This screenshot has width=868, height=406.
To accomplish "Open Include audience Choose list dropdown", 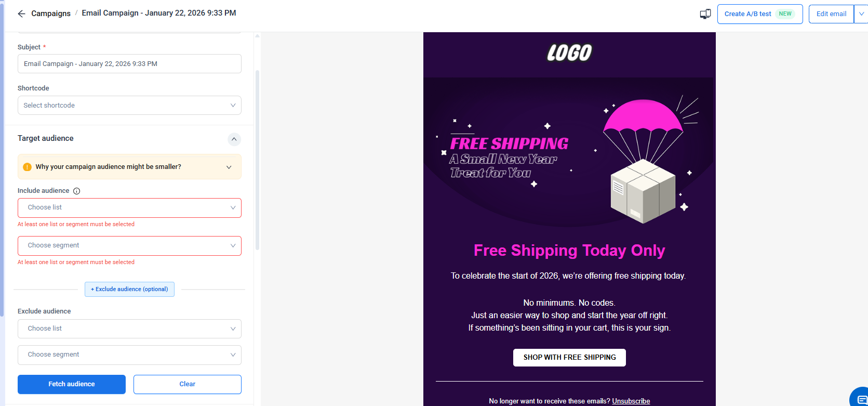I will tap(129, 207).
